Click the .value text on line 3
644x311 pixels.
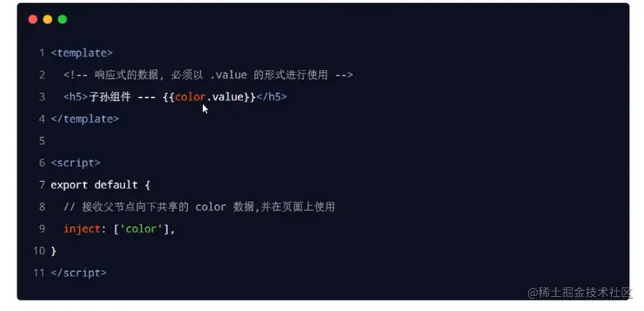point(224,97)
